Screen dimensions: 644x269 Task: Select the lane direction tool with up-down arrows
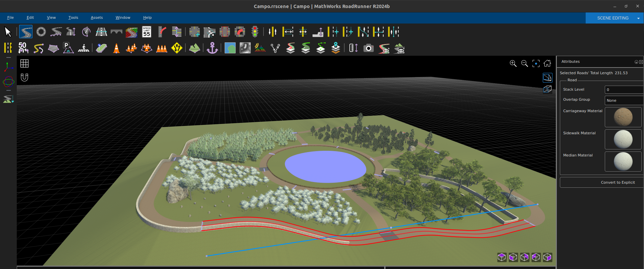[x=273, y=32]
